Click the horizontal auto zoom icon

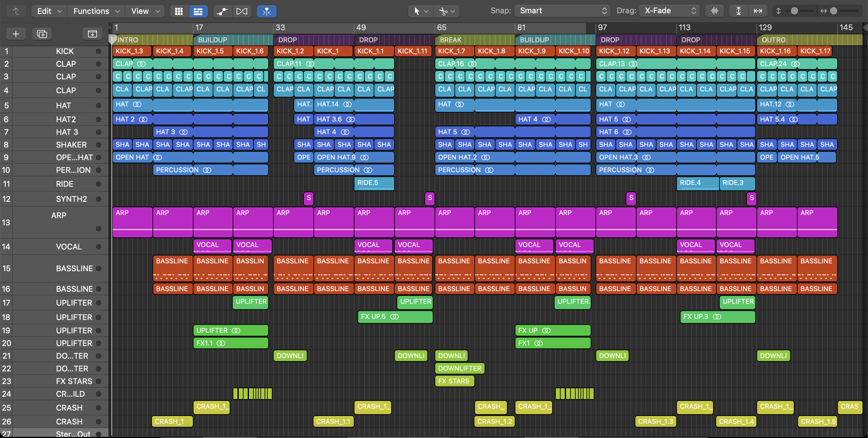757,11
